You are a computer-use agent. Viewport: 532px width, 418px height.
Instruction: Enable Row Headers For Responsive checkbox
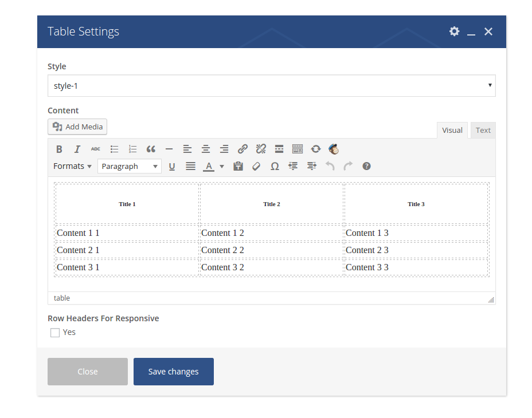55,333
